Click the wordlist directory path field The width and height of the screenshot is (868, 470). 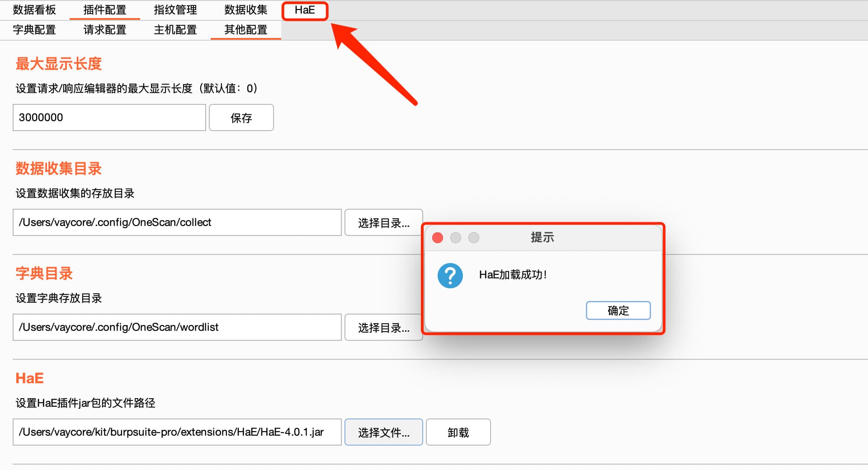(177, 327)
